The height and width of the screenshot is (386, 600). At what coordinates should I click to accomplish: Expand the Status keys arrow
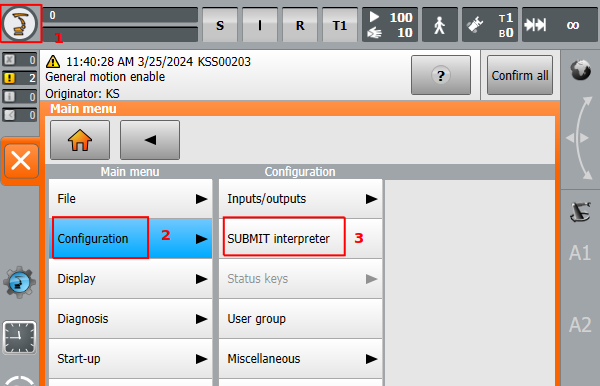(371, 279)
